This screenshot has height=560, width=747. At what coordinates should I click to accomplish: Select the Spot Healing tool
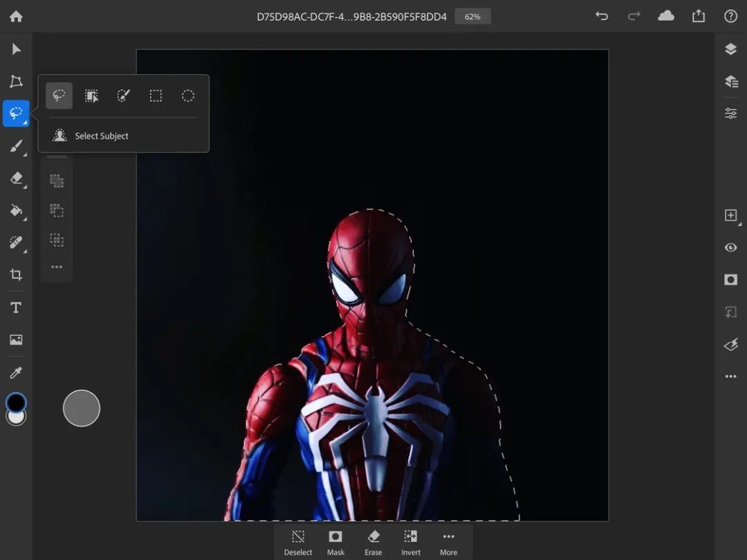16,243
